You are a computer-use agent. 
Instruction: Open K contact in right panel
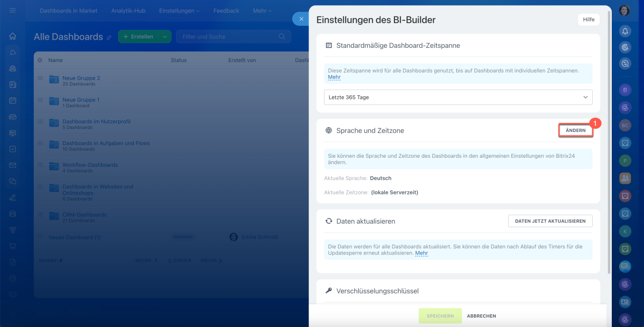[625, 231]
